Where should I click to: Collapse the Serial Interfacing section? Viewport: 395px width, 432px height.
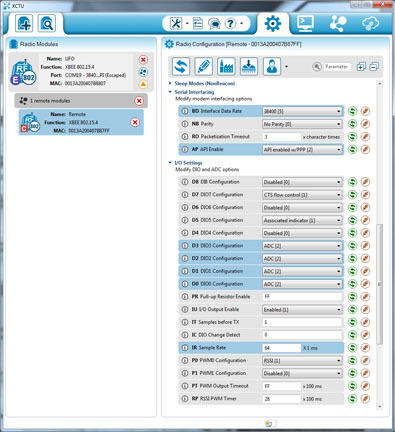click(x=170, y=92)
